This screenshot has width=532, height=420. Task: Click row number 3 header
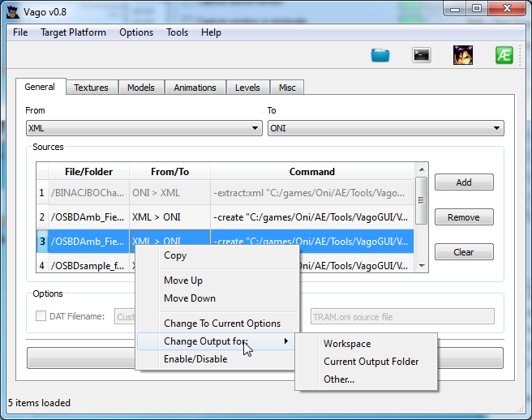42,241
